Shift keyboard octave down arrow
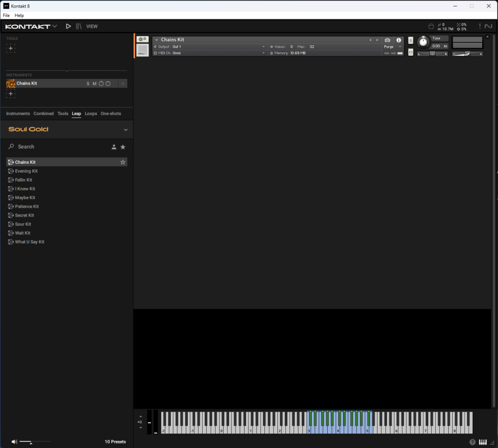The width and height of the screenshot is (498, 448). (141, 428)
